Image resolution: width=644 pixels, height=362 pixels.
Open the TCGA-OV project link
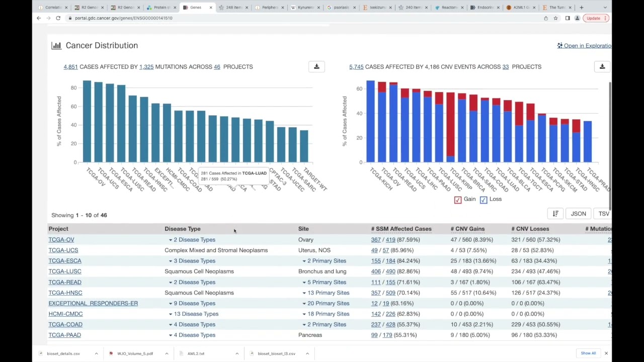(61, 240)
